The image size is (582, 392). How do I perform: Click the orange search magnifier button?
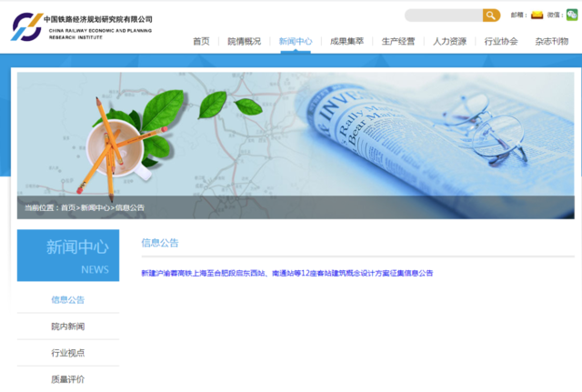[x=491, y=15]
